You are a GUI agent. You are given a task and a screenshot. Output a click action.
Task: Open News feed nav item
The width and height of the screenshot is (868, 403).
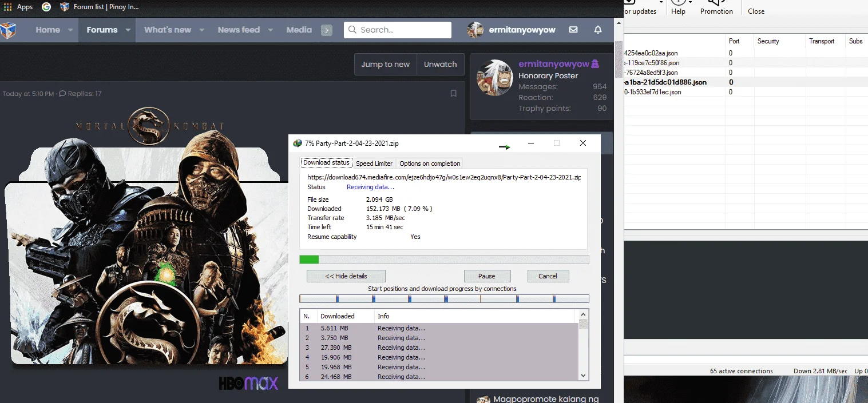tap(239, 30)
